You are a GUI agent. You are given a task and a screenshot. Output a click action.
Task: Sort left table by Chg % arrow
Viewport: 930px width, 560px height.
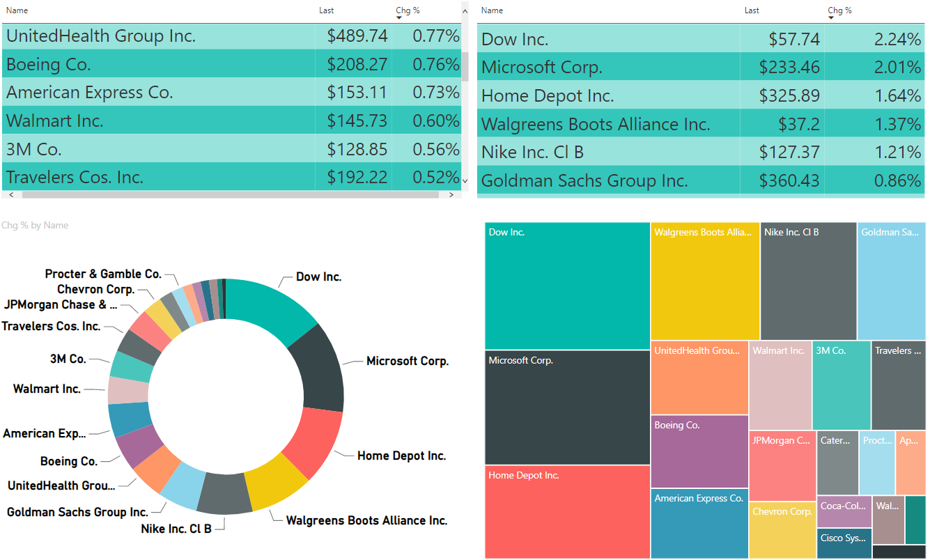[399, 17]
